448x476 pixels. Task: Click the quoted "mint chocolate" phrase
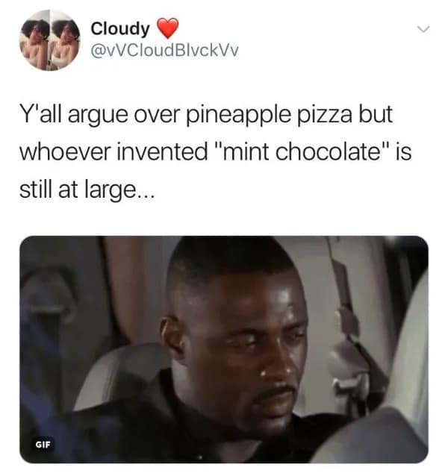pyautogui.click(x=302, y=151)
